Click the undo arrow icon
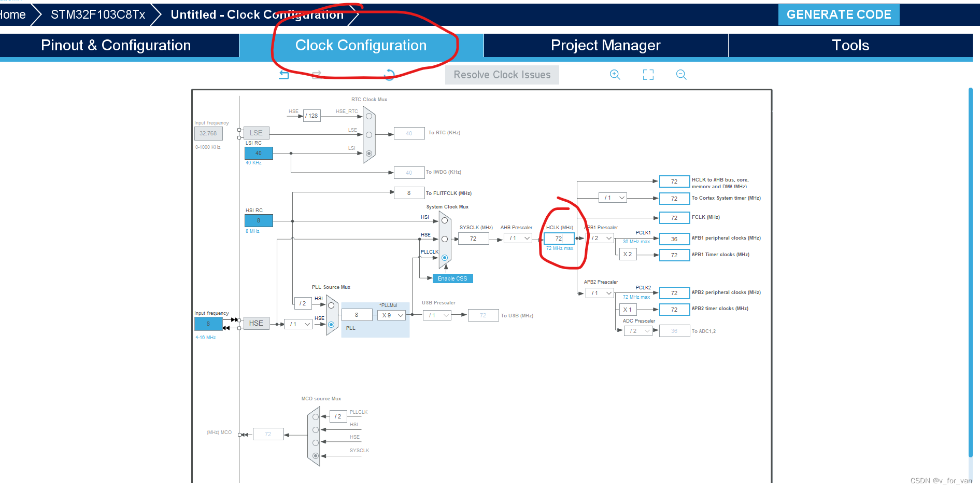 coord(284,75)
